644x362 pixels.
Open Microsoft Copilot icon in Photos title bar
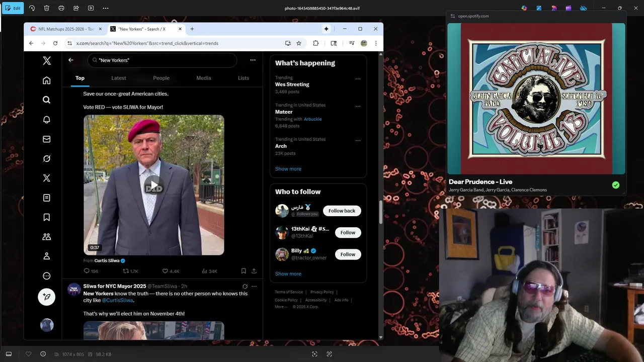[x=524, y=8]
